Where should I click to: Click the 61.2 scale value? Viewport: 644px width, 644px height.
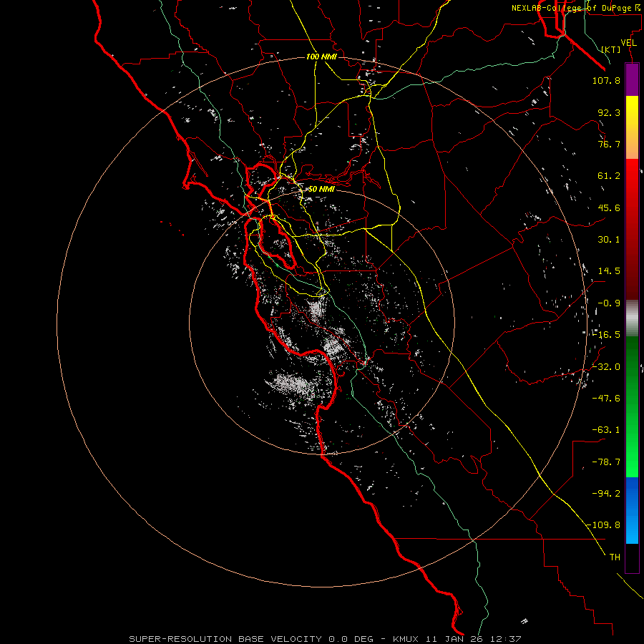click(609, 176)
